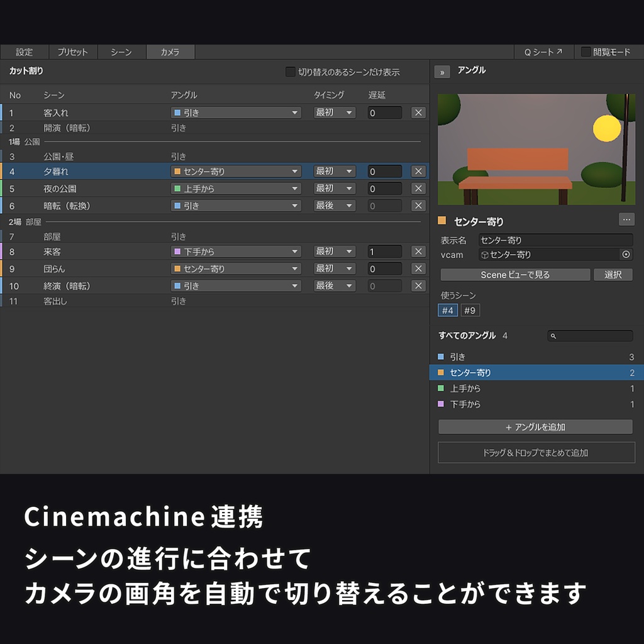The width and height of the screenshot is (644, 644).
Task: Remove the cut for scene 団らん
Action: tap(418, 269)
